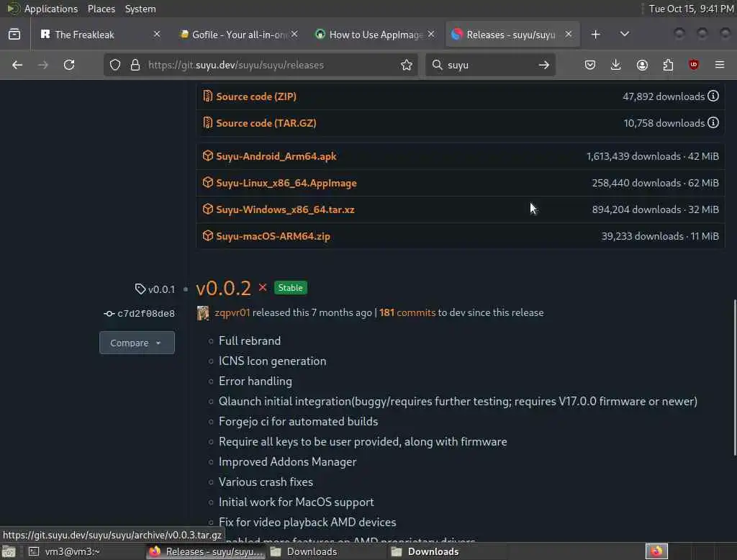Viewport: 737px width, 560px height.
Task: Click the Stable release badge
Action: pyautogui.click(x=291, y=288)
